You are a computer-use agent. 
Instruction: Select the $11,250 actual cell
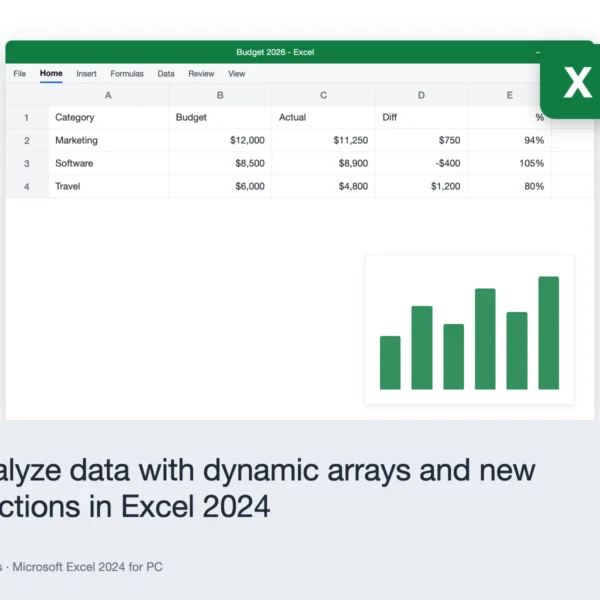(323, 140)
